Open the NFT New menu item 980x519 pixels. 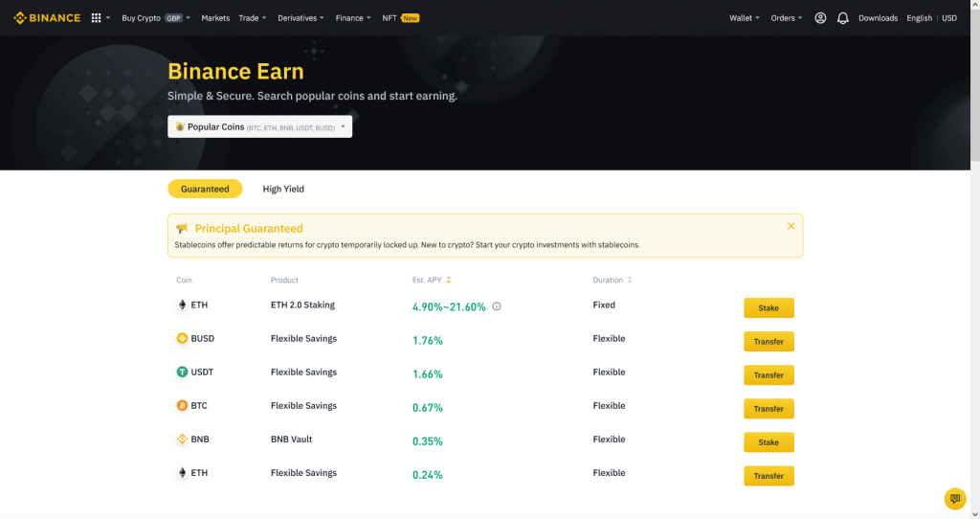[401, 18]
